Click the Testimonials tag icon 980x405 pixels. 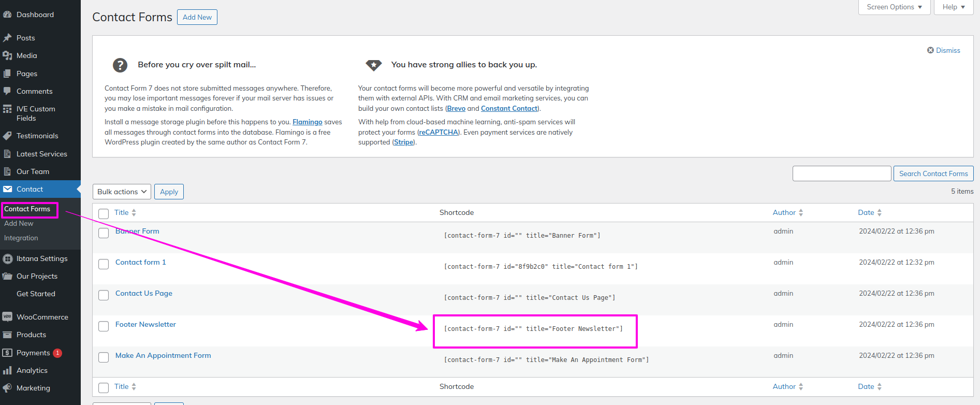(7, 136)
